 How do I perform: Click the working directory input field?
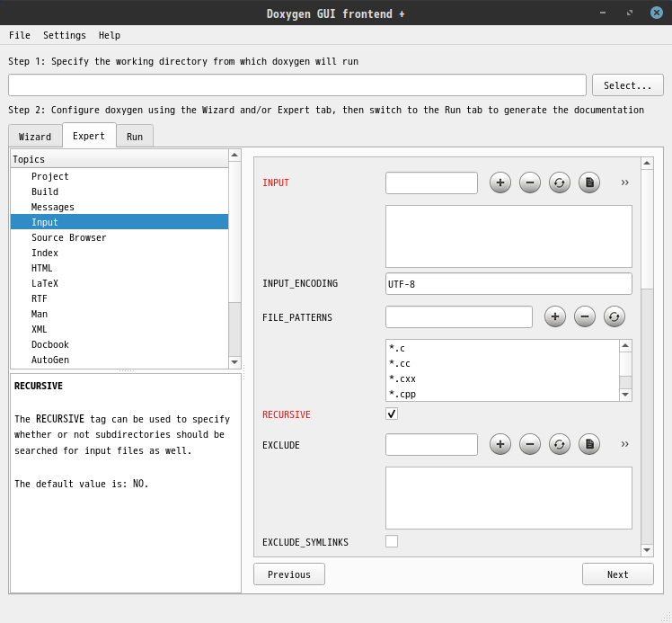(x=297, y=85)
